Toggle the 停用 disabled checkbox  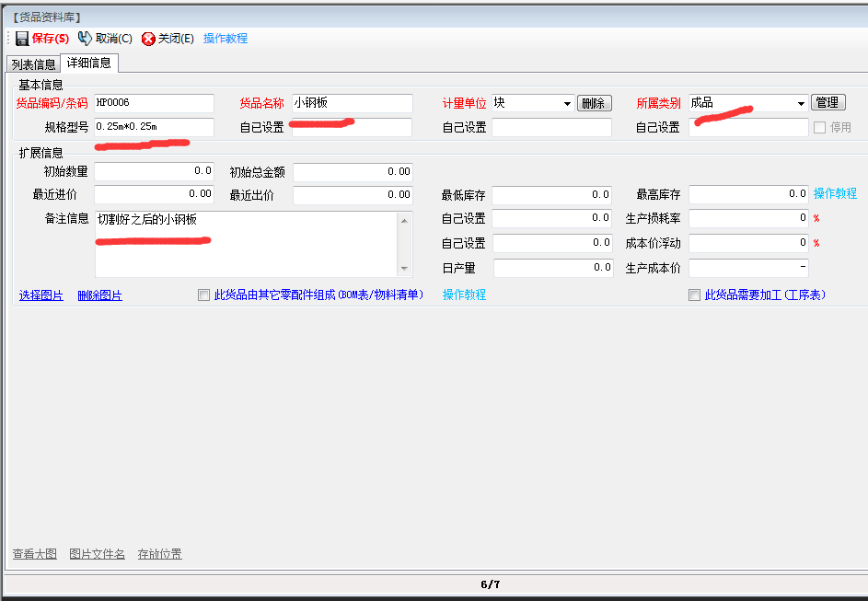click(819, 128)
